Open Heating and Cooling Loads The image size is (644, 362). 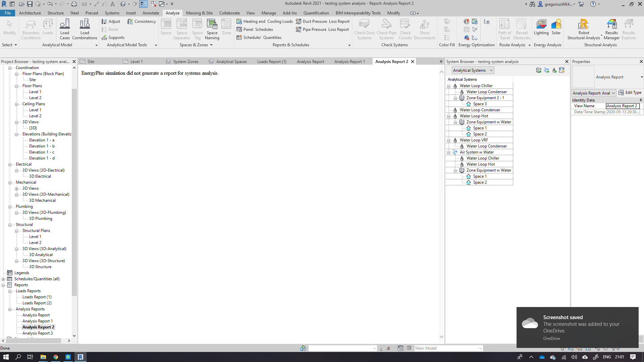[x=264, y=21]
